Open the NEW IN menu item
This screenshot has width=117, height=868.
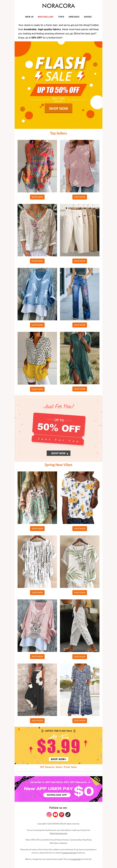point(29,16)
